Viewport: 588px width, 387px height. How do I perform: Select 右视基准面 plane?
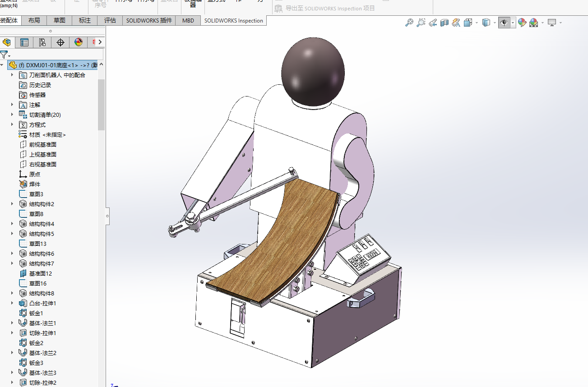[43, 164]
